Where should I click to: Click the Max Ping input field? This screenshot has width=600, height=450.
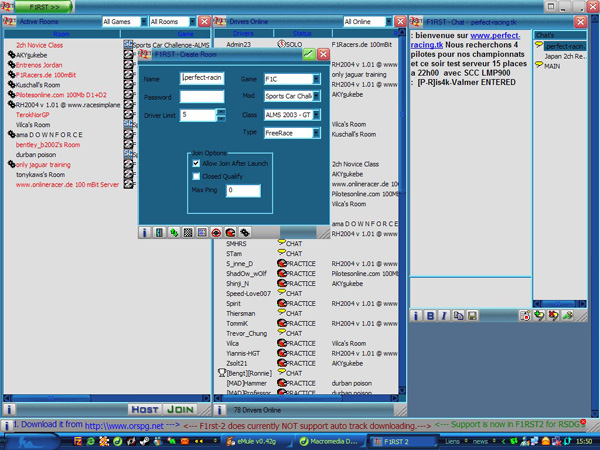pos(243,190)
